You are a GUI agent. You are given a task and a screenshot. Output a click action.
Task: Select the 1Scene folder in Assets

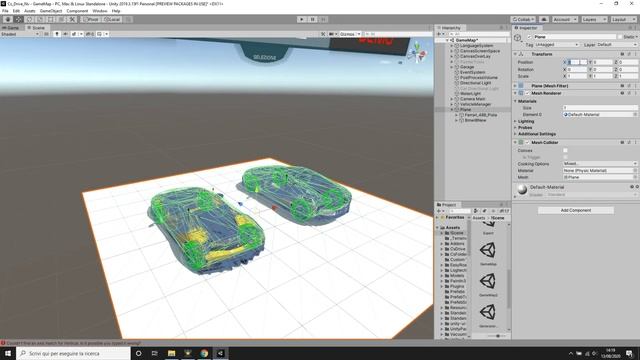tap(457, 233)
